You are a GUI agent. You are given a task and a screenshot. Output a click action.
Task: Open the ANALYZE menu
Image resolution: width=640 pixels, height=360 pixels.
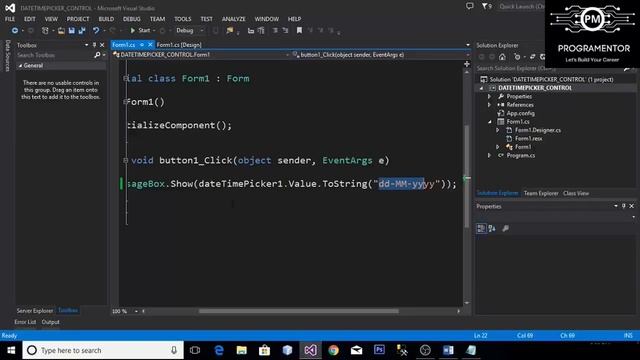point(233,19)
